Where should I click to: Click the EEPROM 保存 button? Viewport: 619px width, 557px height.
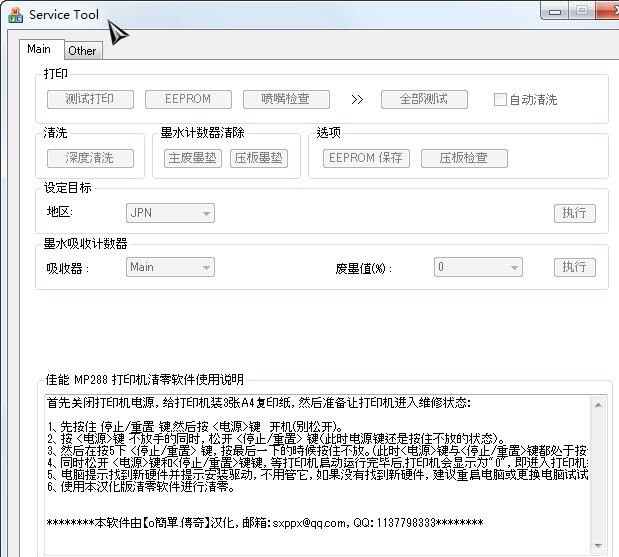(x=366, y=158)
